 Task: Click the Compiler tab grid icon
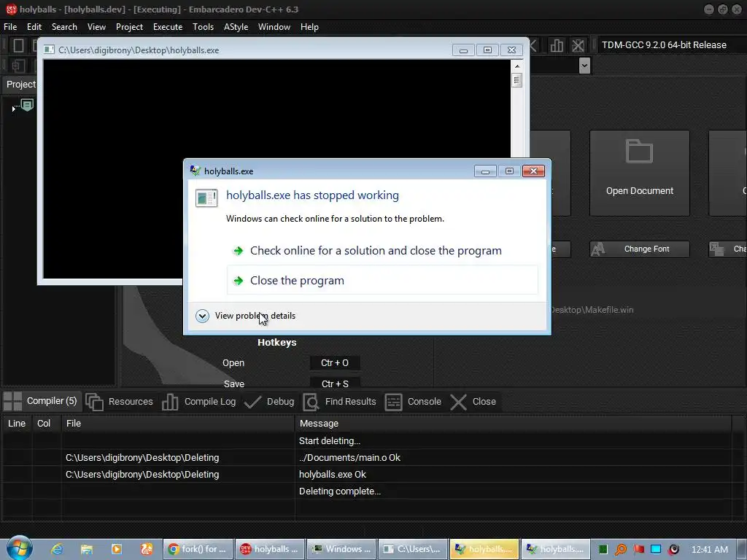coord(13,402)
